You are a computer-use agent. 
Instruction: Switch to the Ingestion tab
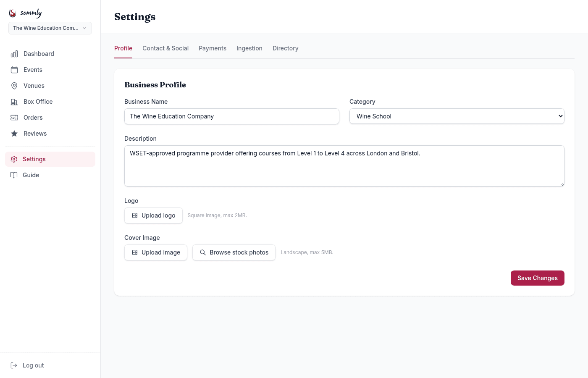click(249, 48)
